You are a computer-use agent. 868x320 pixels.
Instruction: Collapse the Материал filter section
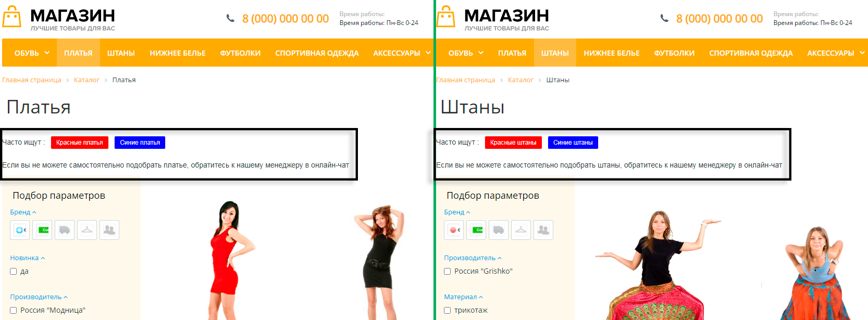[463, 297]
